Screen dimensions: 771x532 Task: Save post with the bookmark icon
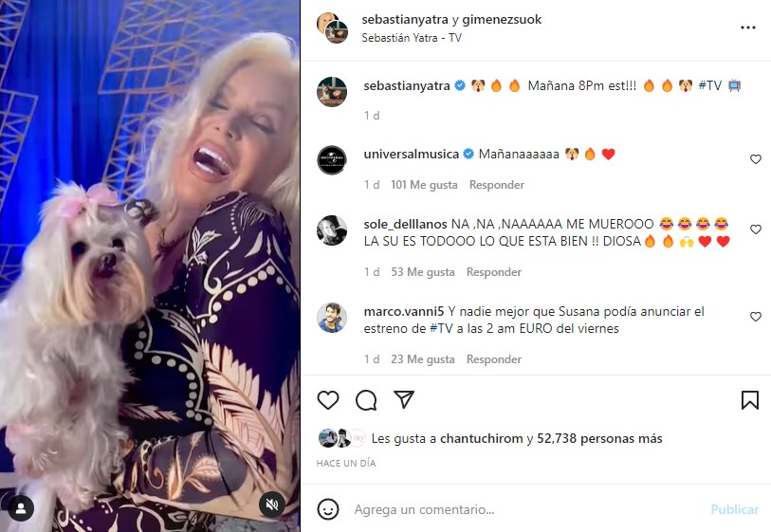(x=750, y=400)
